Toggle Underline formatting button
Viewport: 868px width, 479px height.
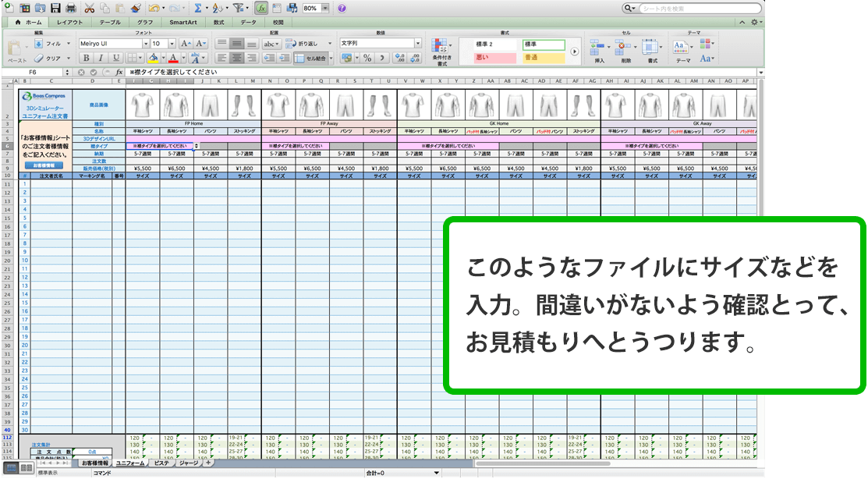[115, 58]
